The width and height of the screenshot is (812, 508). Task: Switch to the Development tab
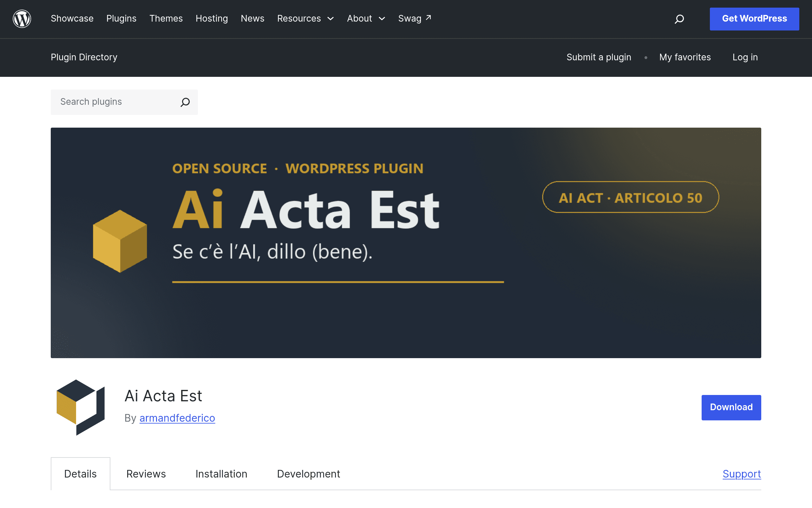309,474
